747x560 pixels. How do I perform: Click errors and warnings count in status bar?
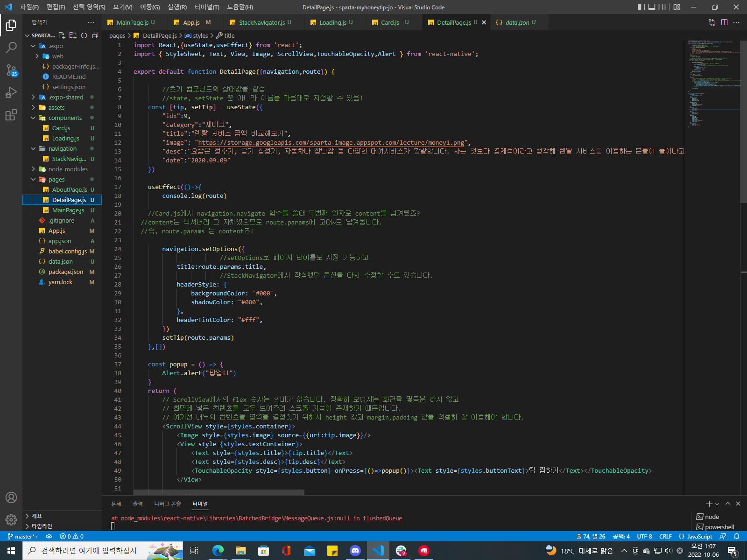point(72,536)
